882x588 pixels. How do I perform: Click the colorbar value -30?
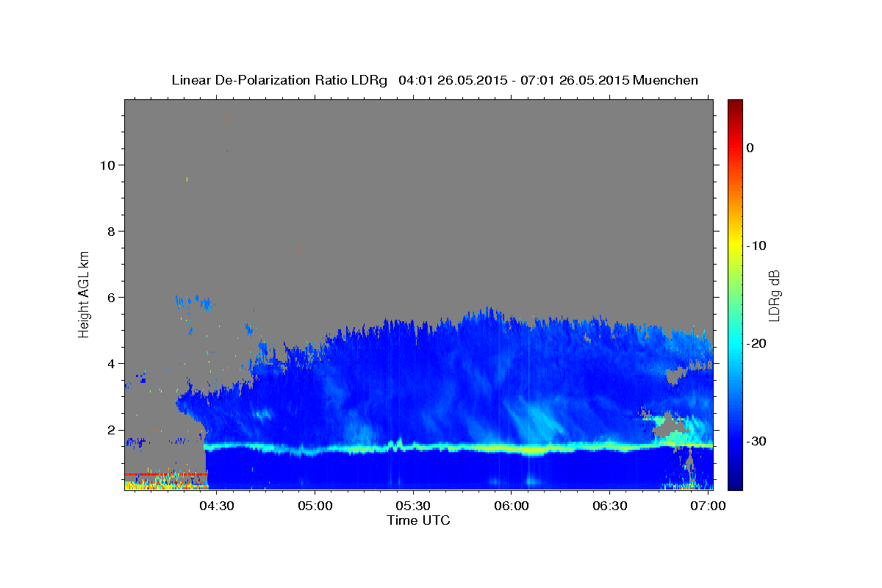(x=757, y=441)
